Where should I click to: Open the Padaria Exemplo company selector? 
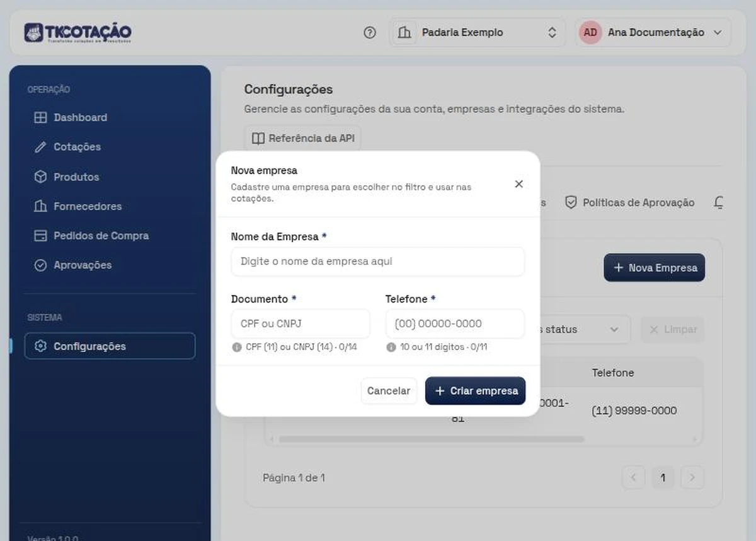477,33
